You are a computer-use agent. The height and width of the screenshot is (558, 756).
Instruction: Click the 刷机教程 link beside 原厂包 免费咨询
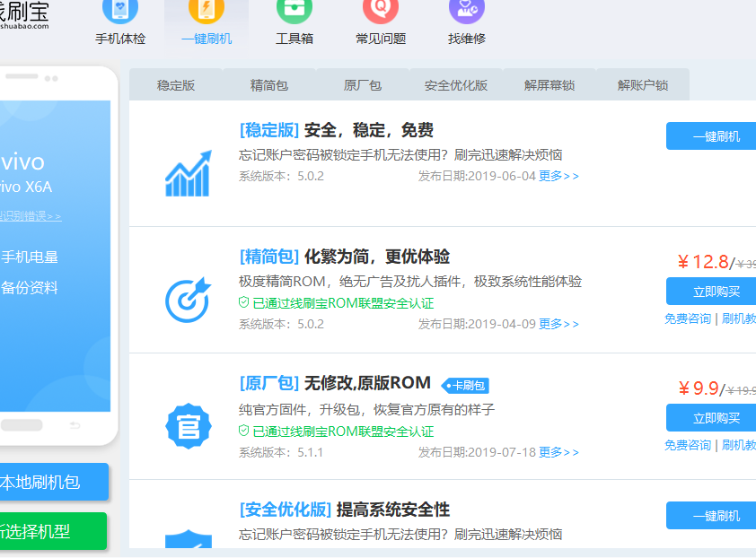739,445
